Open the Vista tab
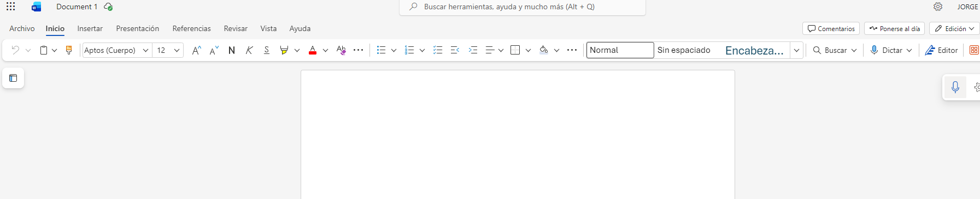 (268, 28)
